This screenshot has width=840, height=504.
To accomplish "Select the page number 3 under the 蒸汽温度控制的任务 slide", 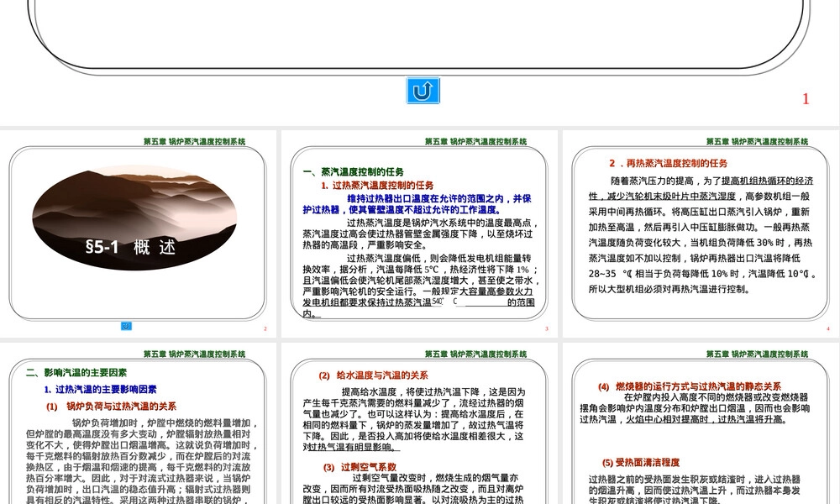I will click(x=547, y=328).
